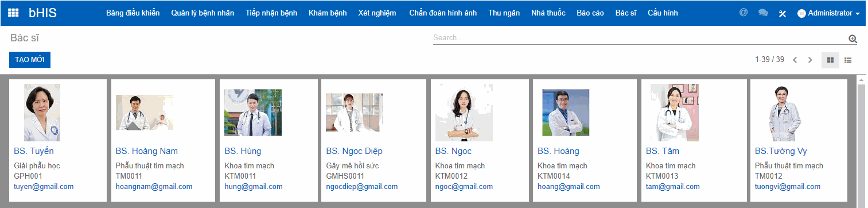The width and height of the screenshot is (868, 208).
Task: Open Khám bệnh menu
Action: pos(328,13)
